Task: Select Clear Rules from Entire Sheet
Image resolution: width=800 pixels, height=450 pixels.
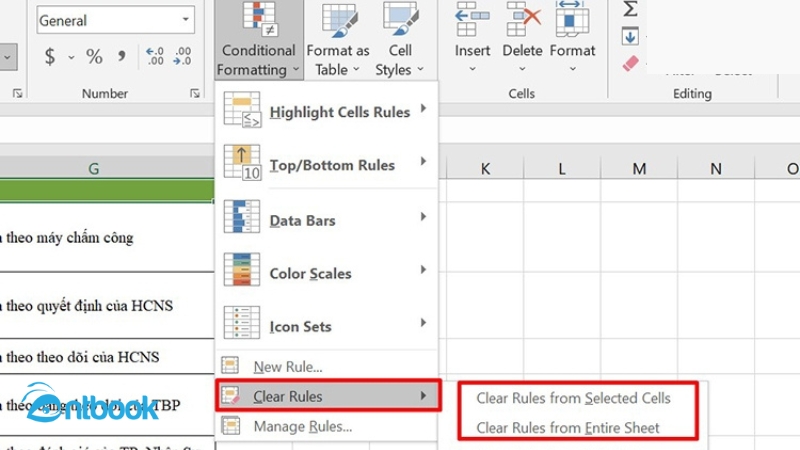Action: 568,428
